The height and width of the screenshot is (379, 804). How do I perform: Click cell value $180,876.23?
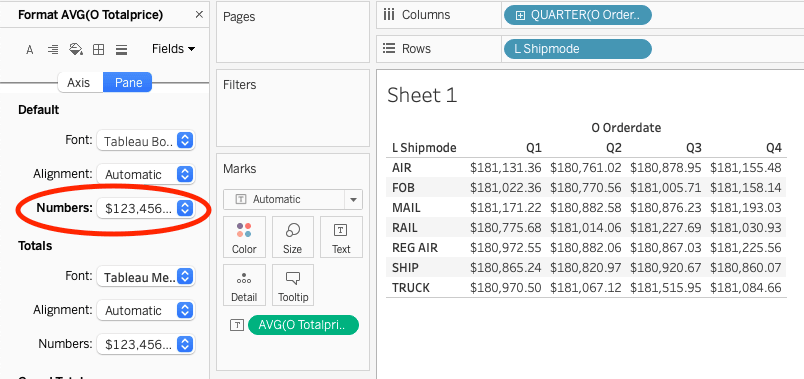pos(666,208)
